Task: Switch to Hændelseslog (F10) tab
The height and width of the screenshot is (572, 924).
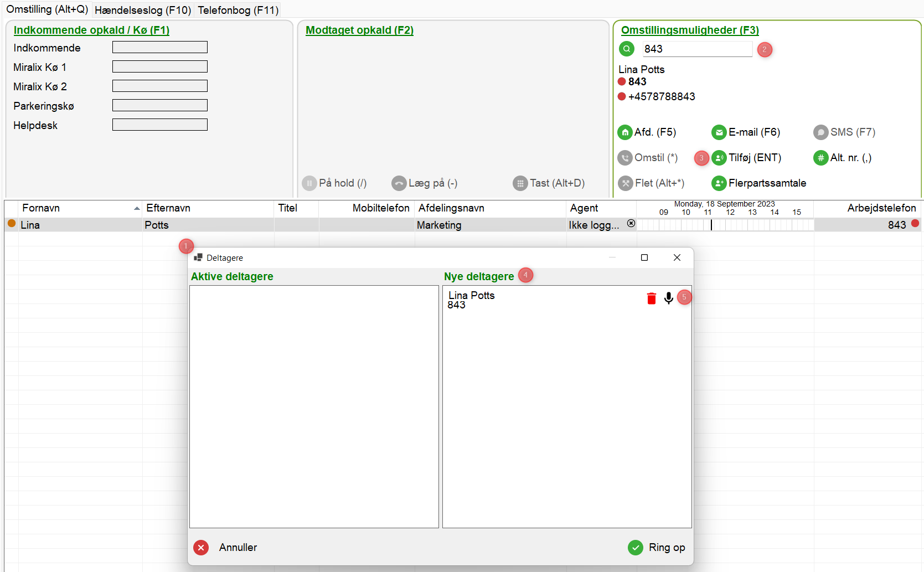Action: pyautogui.click(x=142, y=10)
